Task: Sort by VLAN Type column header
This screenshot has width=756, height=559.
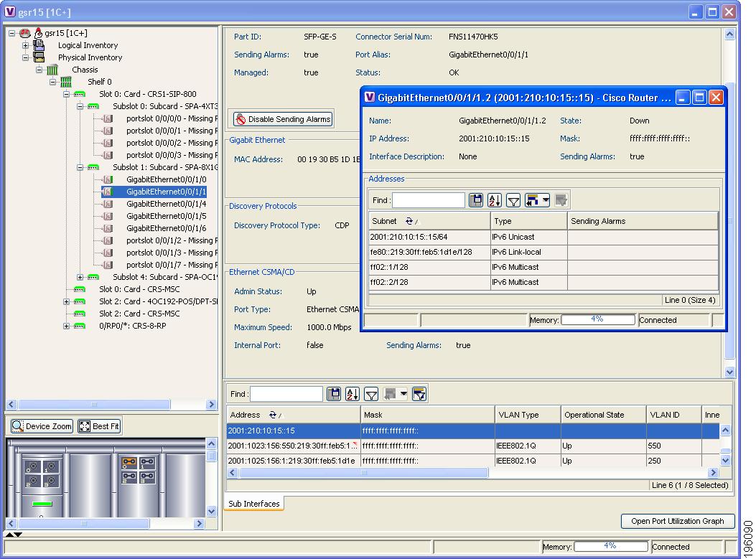Action: [528, 415]
